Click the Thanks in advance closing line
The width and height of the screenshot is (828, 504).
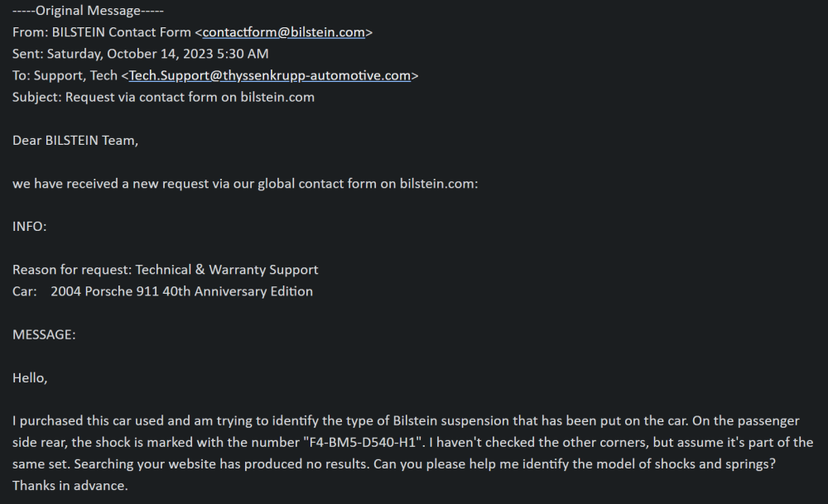click(x=70, y=485)
